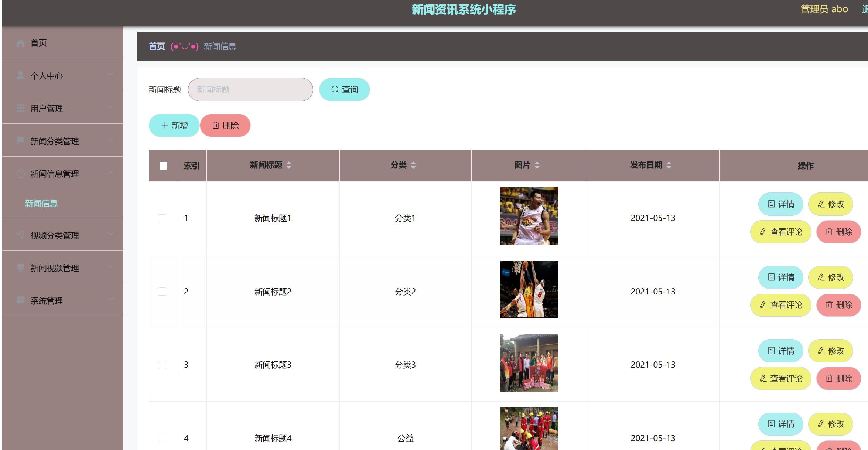Click the person icon beside 个人中心
This screenshot has width=868, height=450.
[21, 76]
